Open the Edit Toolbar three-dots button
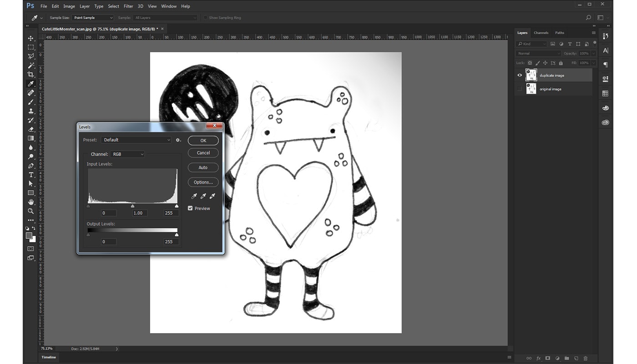This screenshot has width=637, height=364. [x=31, y=220]
